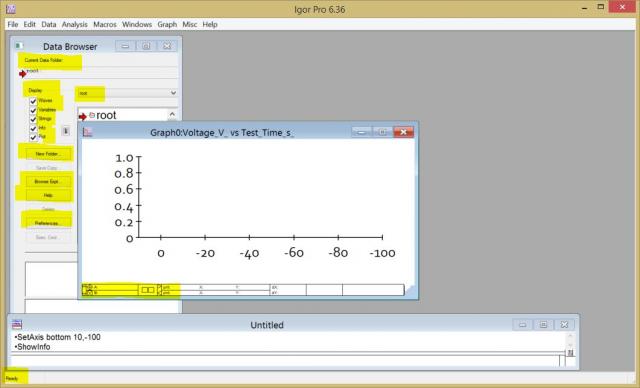
Task: Click the up arrow of the root list scrollbar
Action: coord(172,114)
